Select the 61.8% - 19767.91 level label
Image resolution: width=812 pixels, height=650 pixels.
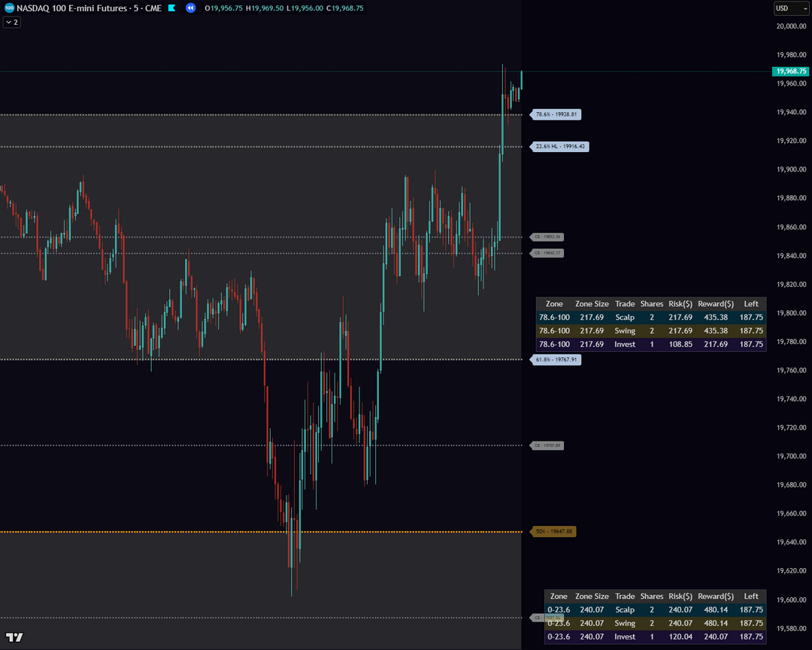coord(556,360)
